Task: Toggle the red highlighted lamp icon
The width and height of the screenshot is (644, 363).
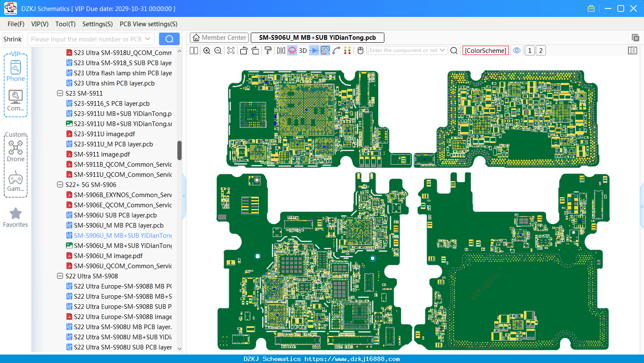Action: coord(292,50)
